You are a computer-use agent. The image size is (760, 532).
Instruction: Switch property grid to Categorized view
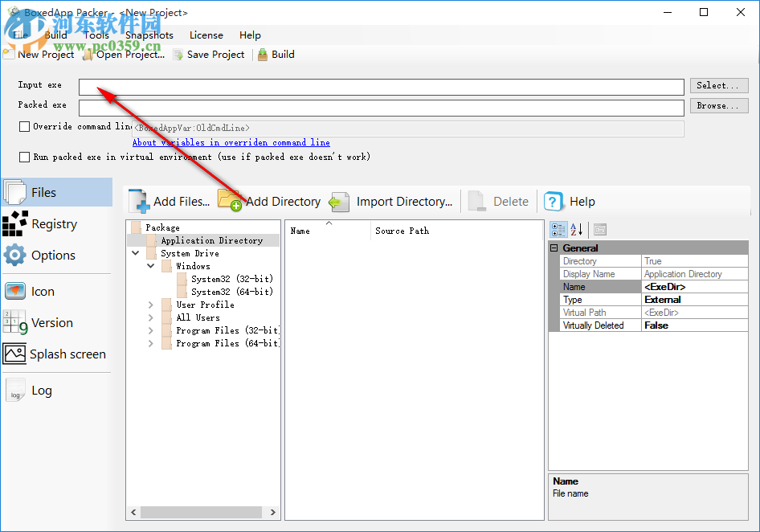tap(558, 229)
